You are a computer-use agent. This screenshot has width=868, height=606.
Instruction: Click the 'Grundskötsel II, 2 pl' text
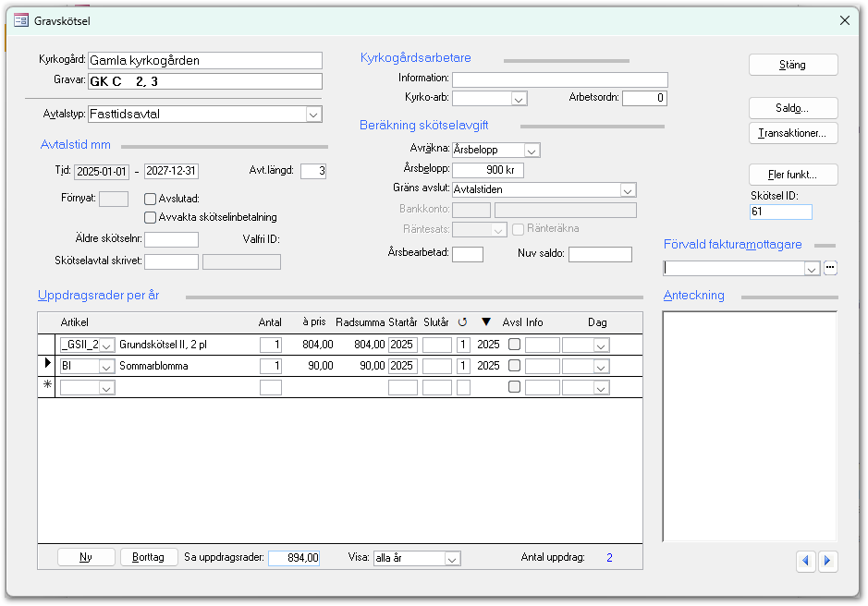click(163, 345)
